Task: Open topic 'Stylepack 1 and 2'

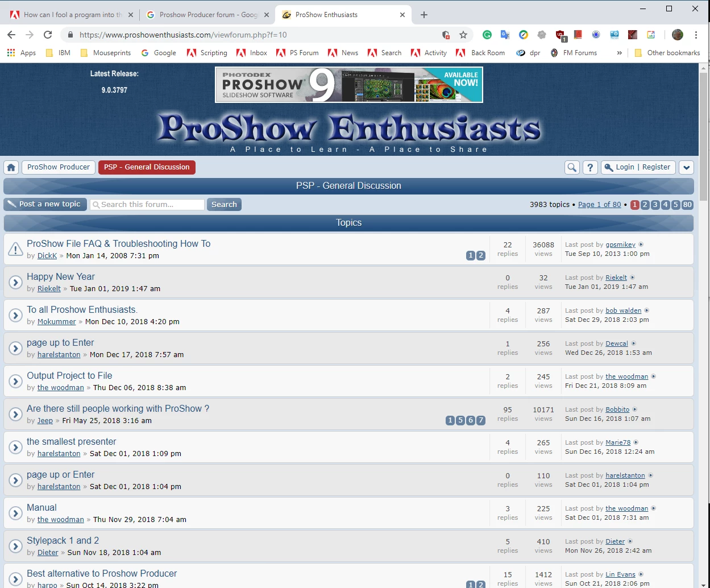Action: click(63, 541)
